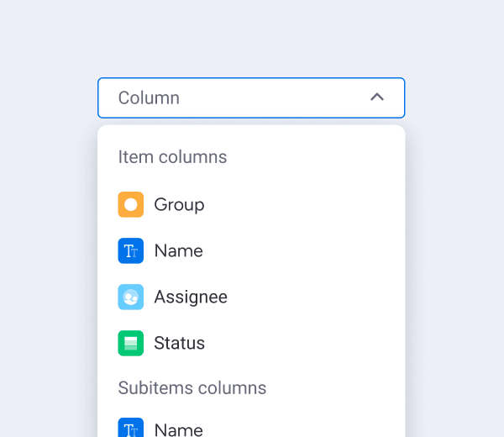Image resolution: width=504 pixels, height=437 pixels.
Task: Select the orange Group column icon
Action: (130, 204)
